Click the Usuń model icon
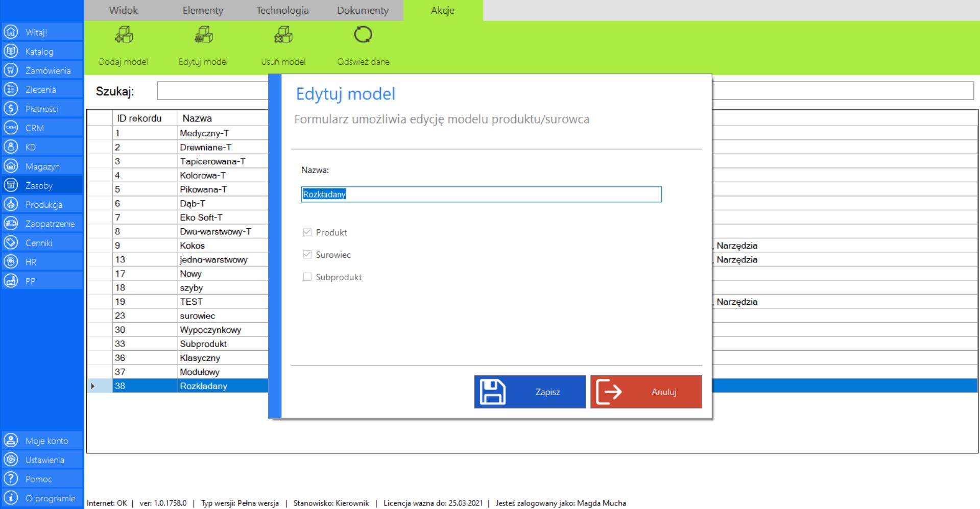The height and width of the screenshot is (509, 980). (283, 36)
